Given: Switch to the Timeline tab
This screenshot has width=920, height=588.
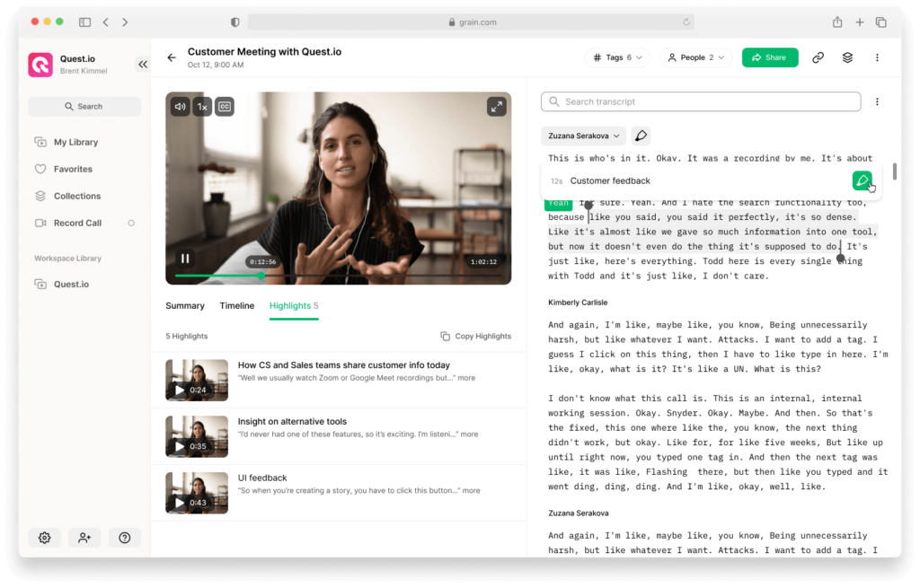Looking at the screenshot, I should click(x=236, y=305).
